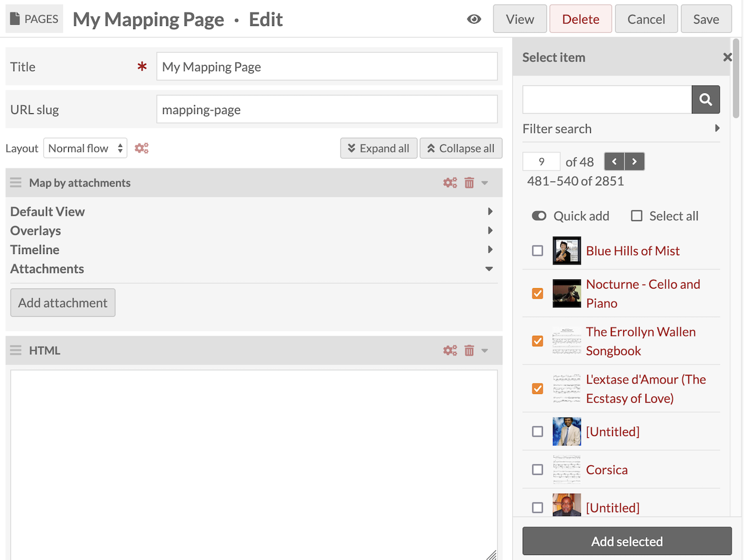Open layout settings gear icon
Image resolution: width=744 pixels, height=560 pixels.
pos(141,148)
